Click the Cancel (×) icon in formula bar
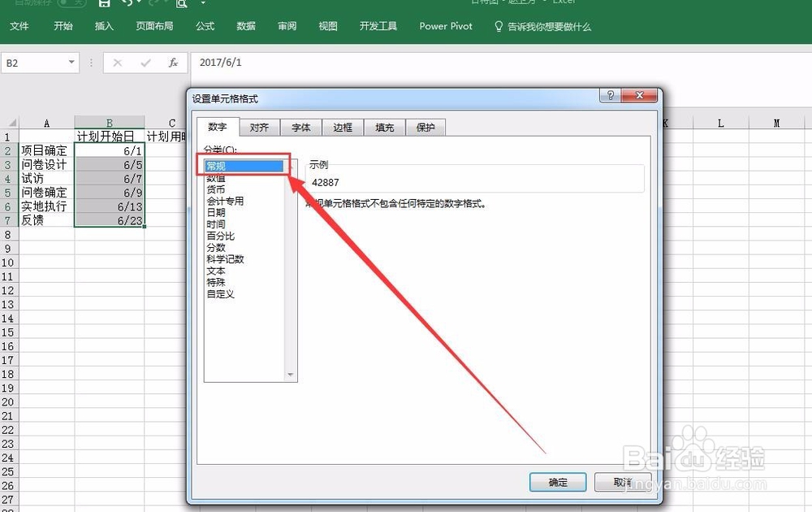812x512 pixels. pyautogui.click(x=119, y=63)
